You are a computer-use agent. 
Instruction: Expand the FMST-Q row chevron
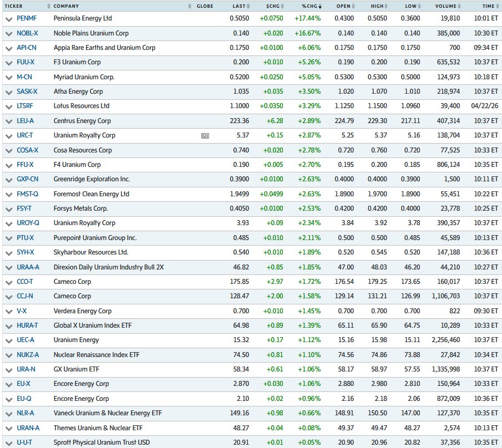[x=9, y=195]
